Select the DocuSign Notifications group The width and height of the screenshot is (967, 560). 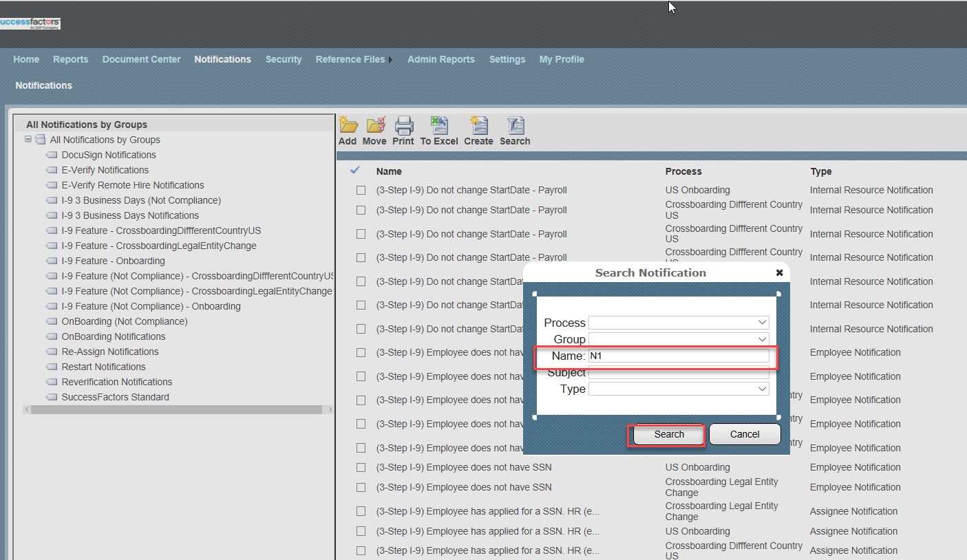[x=109, y=155]
